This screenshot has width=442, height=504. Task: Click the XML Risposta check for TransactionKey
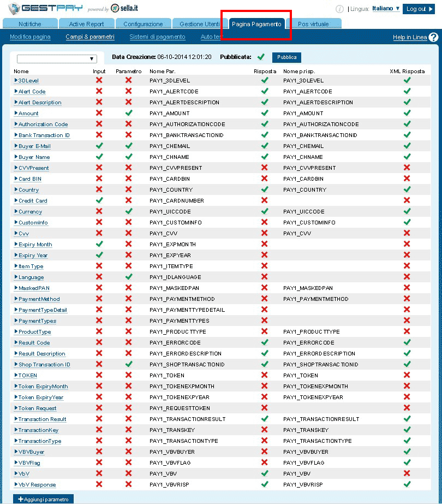click(x=407, y=430)
